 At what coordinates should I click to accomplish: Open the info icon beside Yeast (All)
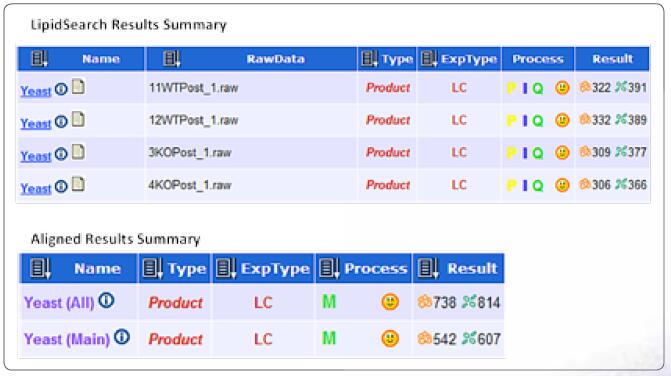click(x=106, y=301)
